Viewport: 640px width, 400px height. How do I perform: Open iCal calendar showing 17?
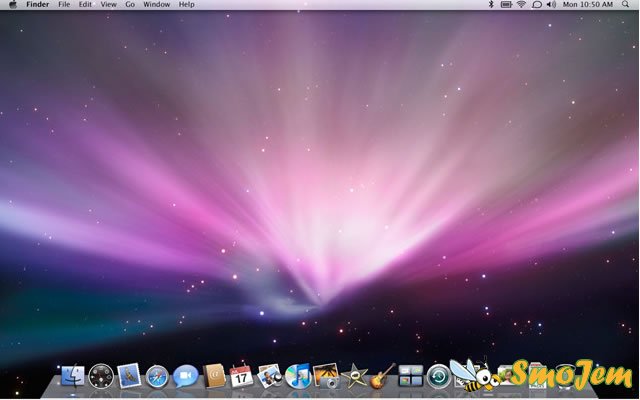click(242, 376)
